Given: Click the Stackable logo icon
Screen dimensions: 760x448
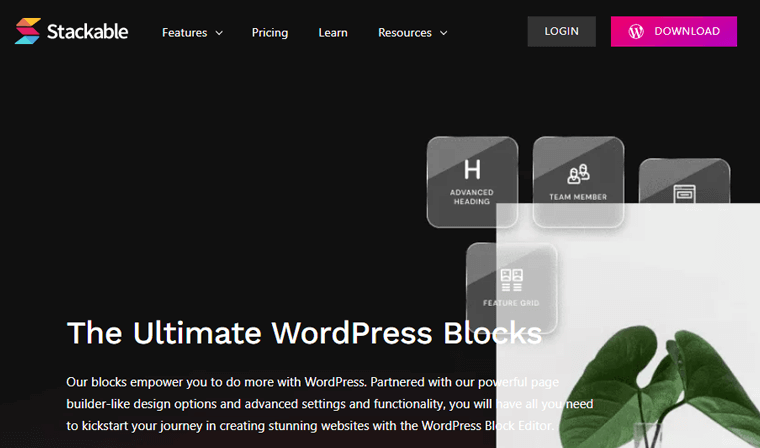Looking at the screenshot, I should click(x=28, y=31).
